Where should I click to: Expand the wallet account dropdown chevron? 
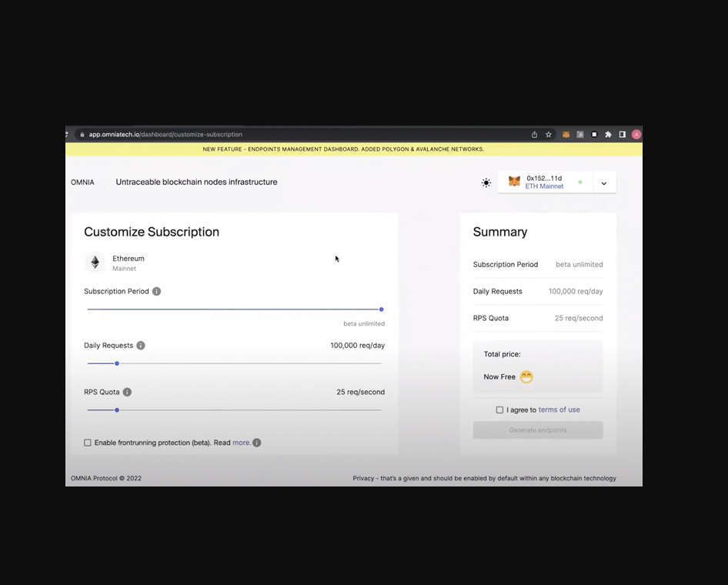coord(604,183)
